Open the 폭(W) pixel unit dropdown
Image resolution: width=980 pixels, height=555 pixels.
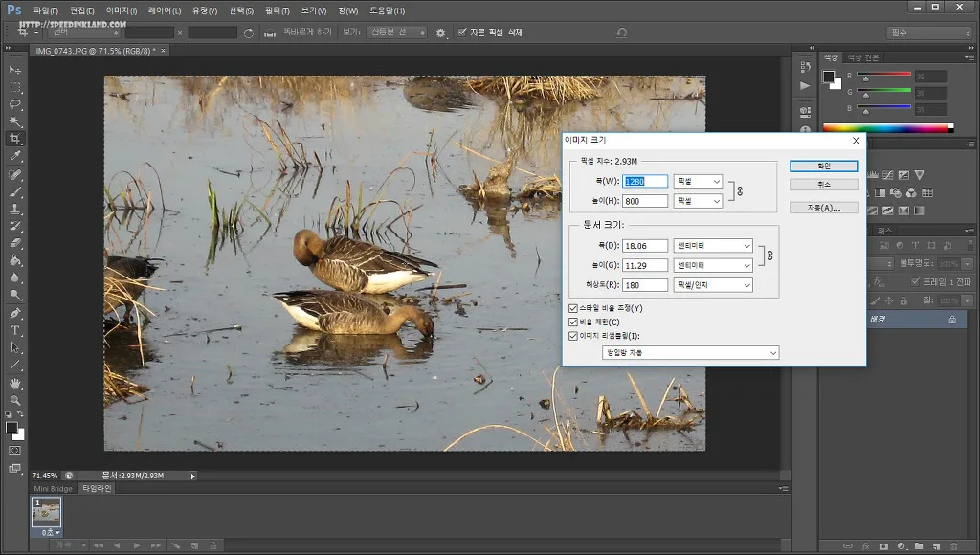tap(698, 181)
